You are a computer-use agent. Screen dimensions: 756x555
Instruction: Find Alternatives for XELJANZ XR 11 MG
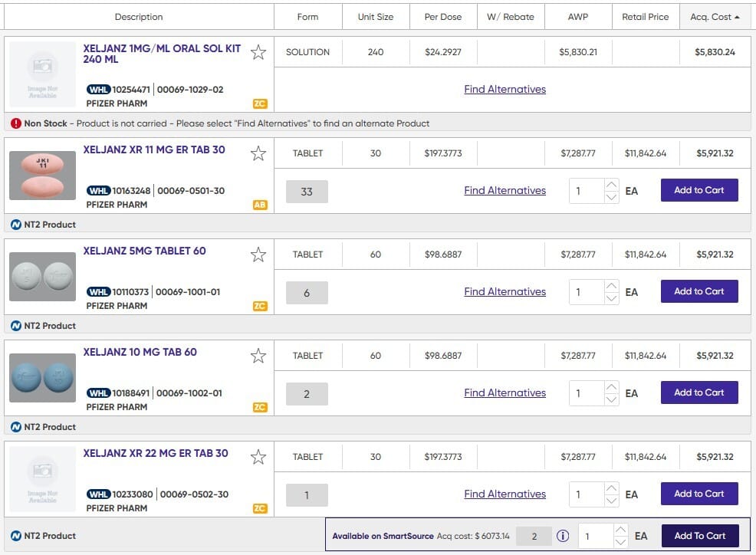(x=505, y=190)
